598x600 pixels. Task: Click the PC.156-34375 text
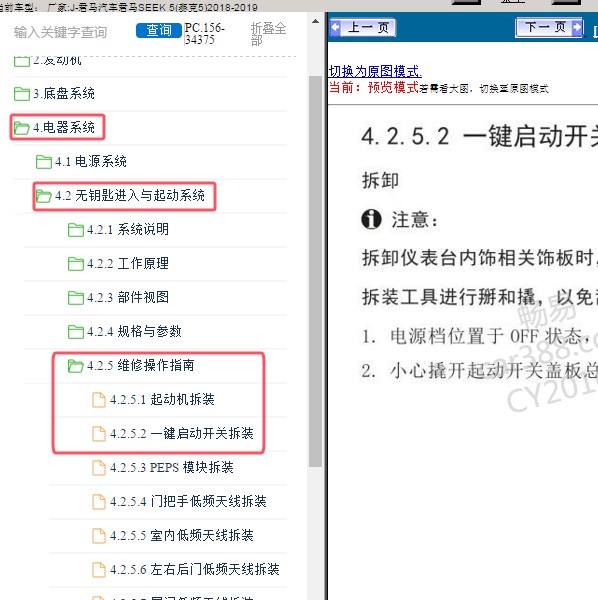tap(204, 34)
